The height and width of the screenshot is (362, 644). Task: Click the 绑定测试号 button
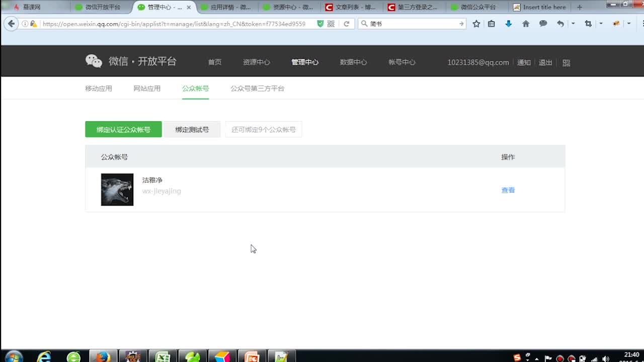tap(192, 129)
